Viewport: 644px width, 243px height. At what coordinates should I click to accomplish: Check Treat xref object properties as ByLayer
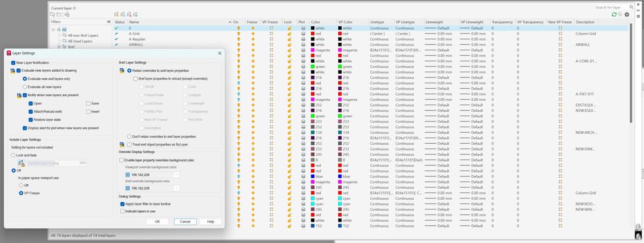click(x=129, y=145)
